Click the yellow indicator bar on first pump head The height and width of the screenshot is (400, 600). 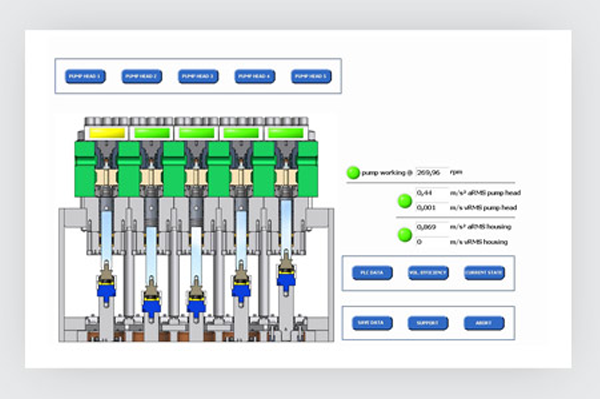106,132
